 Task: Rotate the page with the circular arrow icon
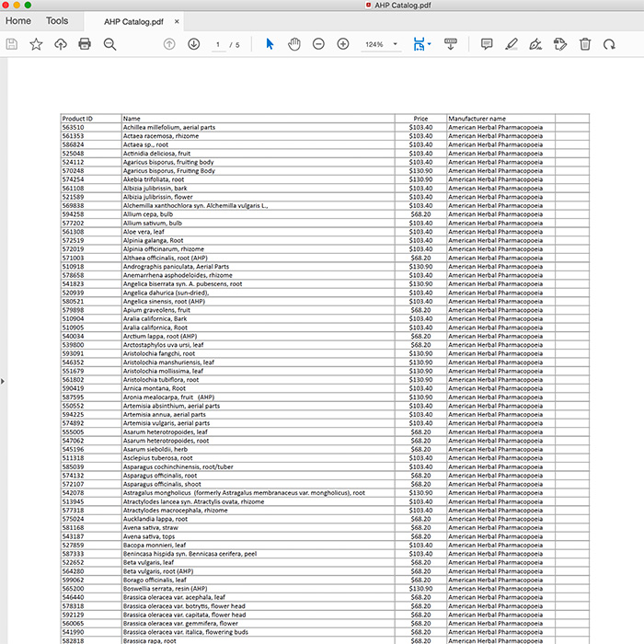point(609,44)
